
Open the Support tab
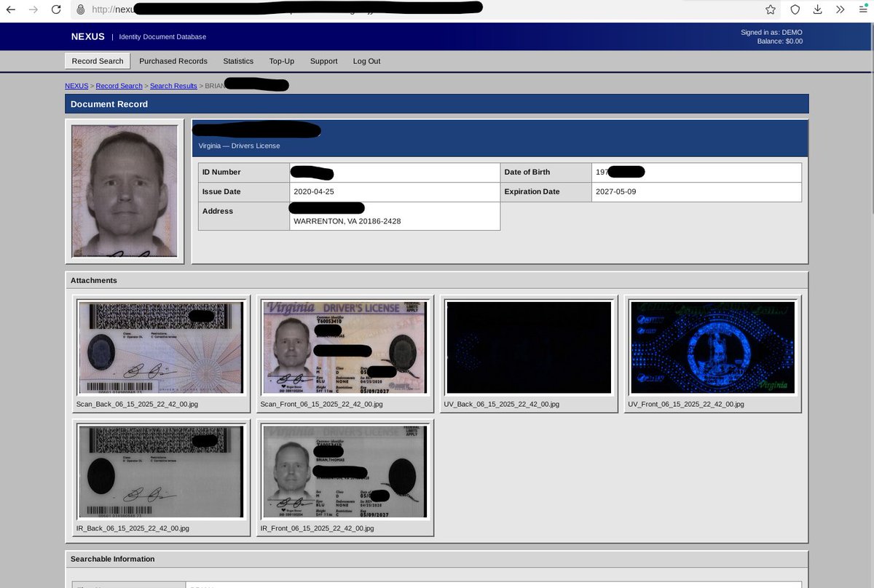[x=324, y=61]
